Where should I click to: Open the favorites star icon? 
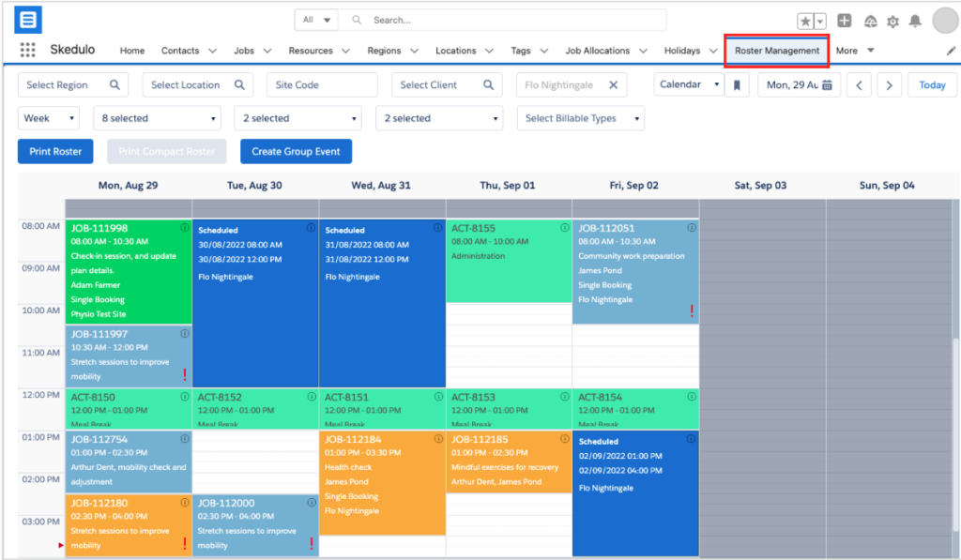click(805, 22)
